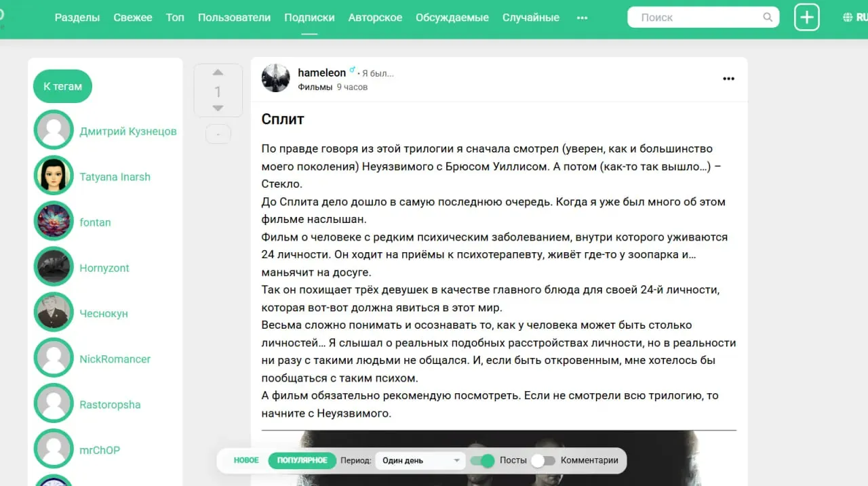The width and height of the screenshot is (868, 486).
Task: Open NickRomancer's name link
Action: click(115, 359)
